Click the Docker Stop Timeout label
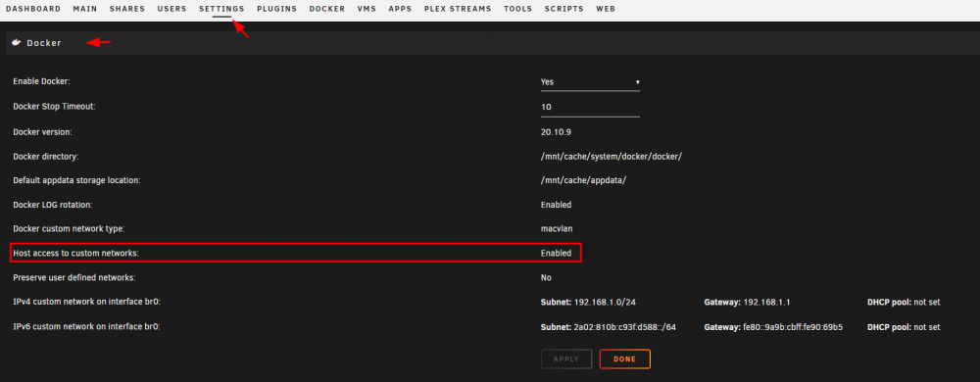Viewport: 980px width, 382px height. tap(54, 107)
